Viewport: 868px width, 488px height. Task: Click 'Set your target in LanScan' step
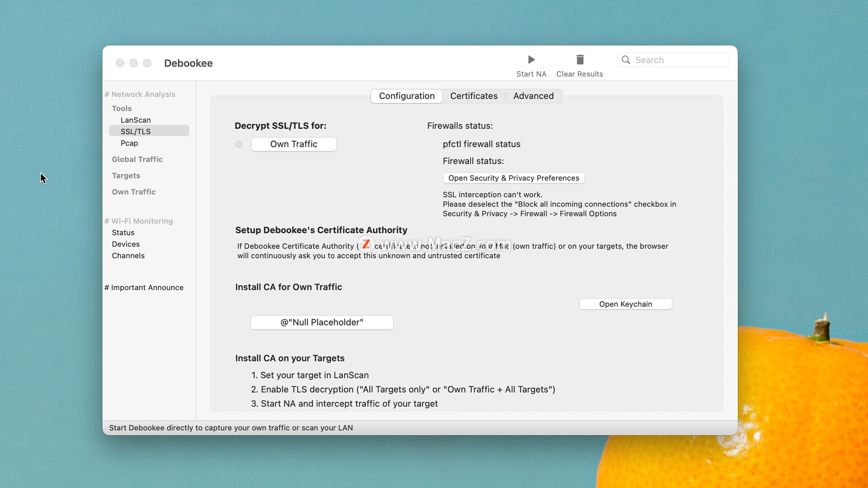[310, 375]
